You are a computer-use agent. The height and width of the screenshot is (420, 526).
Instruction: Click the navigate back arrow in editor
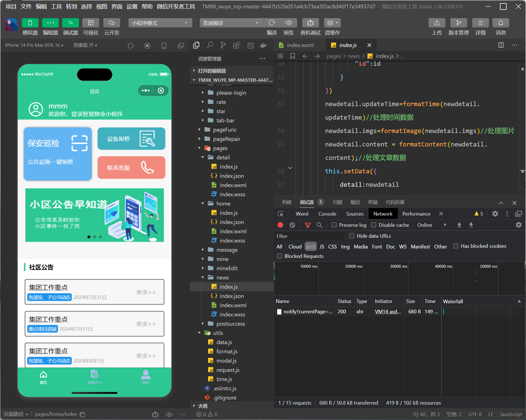pos(305,56)
